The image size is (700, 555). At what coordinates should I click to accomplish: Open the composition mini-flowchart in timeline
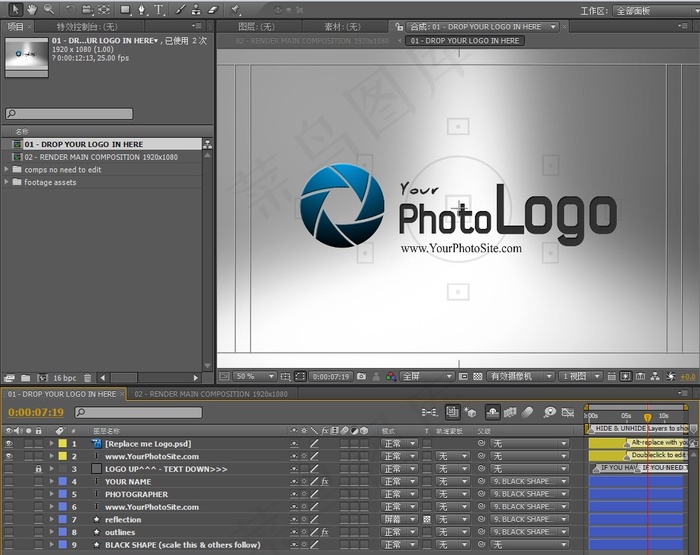[x=429, y=413]
